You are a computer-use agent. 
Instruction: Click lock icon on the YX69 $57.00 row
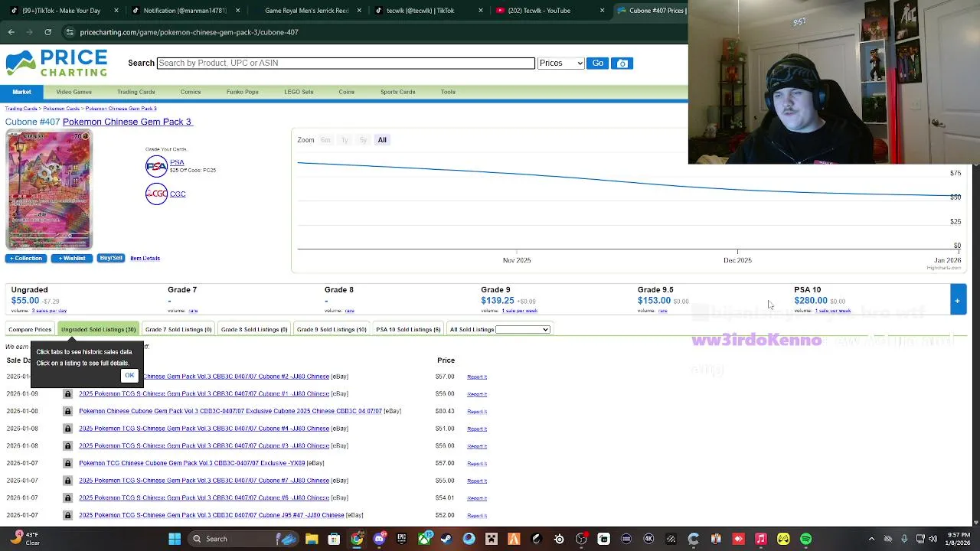click(x=67, y=463)
